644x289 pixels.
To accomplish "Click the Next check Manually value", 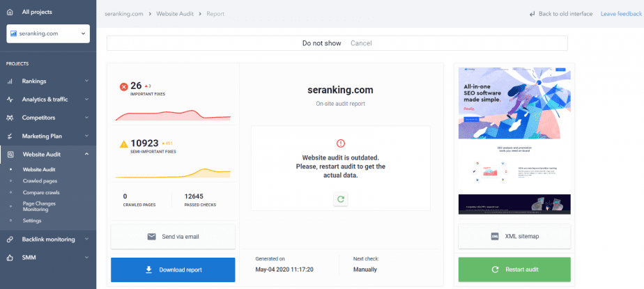I will 365,270.
